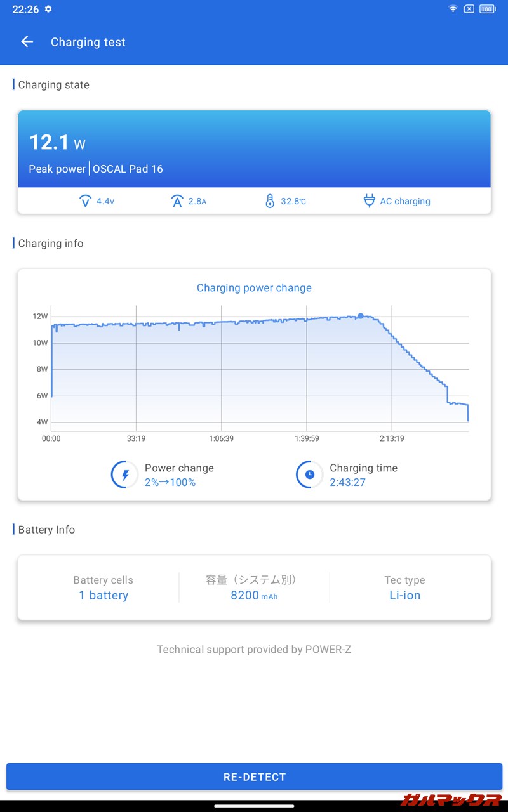Click the 1 battery cells value
The width and height of the screenshot is (508, 812).
click(x=104, y=595)
